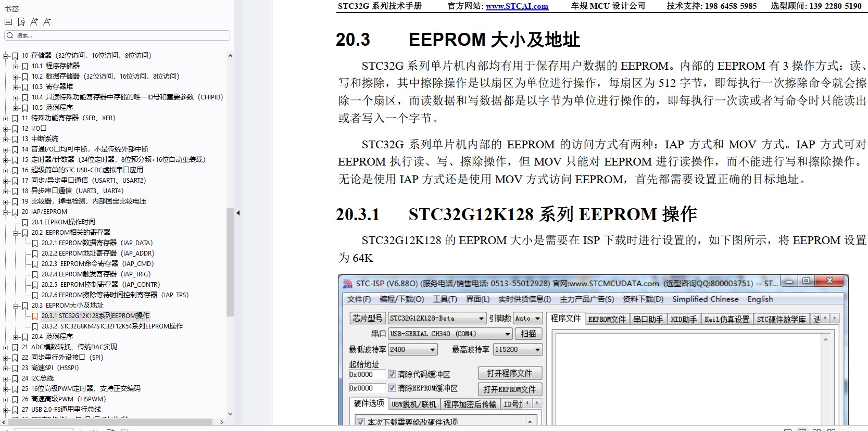Open chip model dropdown showing STC32G12K128-Beta
This screenshot has height=431, width=868.
tap(437, 319)
